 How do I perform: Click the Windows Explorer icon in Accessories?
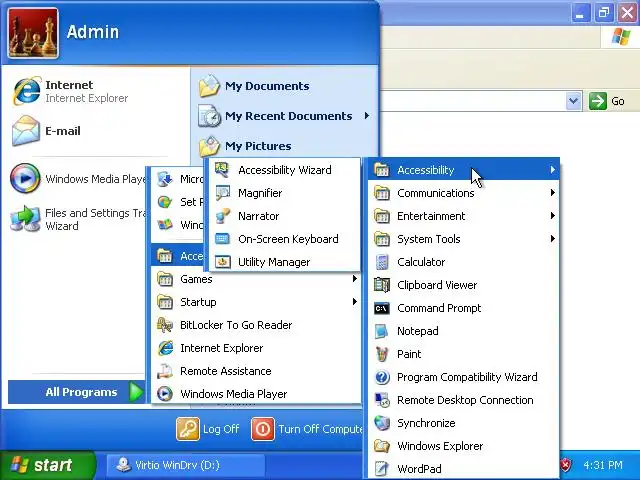(x=382, y=446)
